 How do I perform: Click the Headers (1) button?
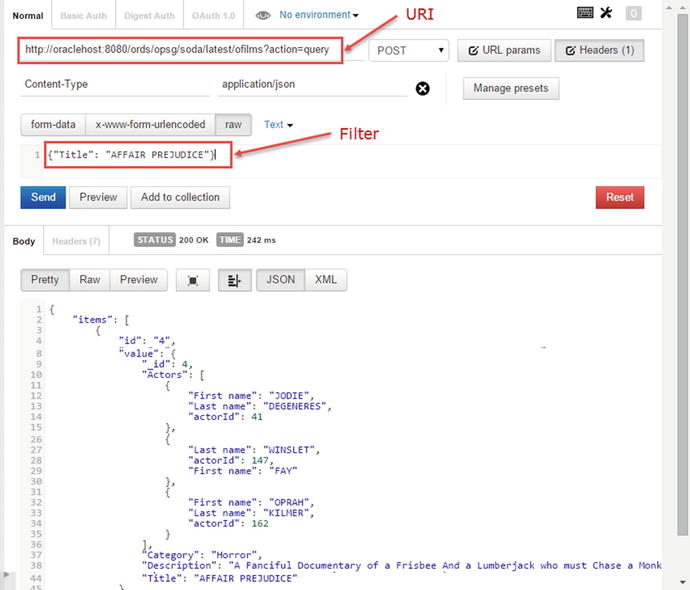pos(599,50)
